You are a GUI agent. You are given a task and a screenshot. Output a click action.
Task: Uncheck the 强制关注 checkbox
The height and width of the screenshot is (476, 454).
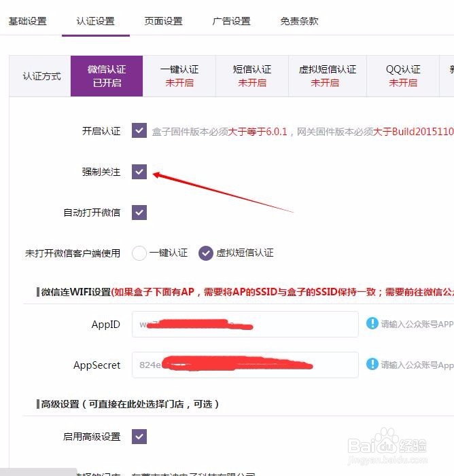[139, 172]
